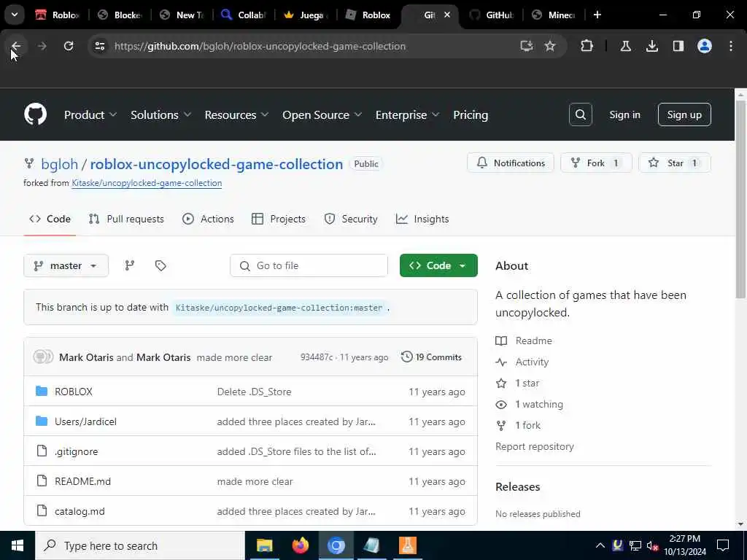The image size is (747, 560).
Task: Click Report repository link
Action: pyautogui.click(x=535, y=446)
